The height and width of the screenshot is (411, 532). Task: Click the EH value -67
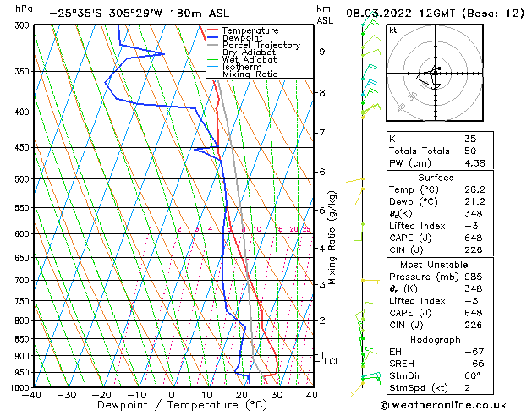pyautogui.click(x=474, y=352)
